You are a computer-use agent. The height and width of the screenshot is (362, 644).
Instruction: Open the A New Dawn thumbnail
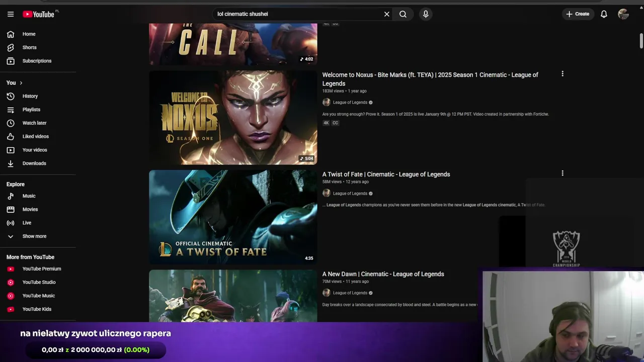[x=233, y=296]
